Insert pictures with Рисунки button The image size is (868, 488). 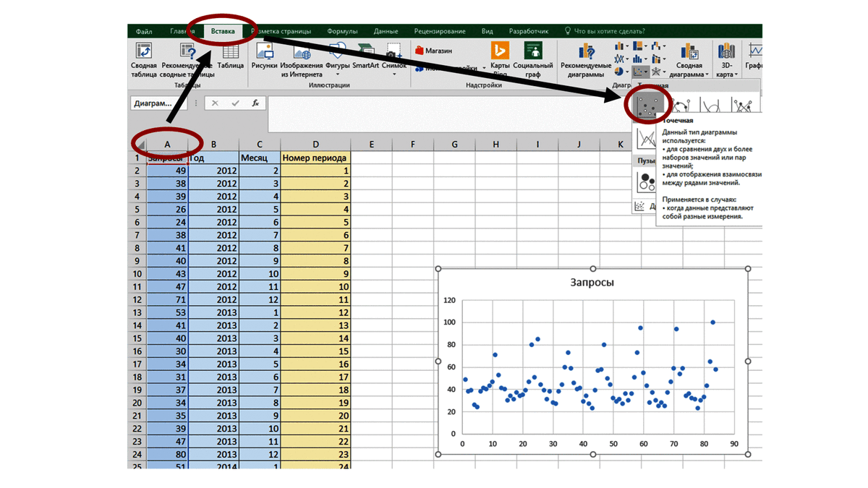pyautogui.click(x=265, y=56)
